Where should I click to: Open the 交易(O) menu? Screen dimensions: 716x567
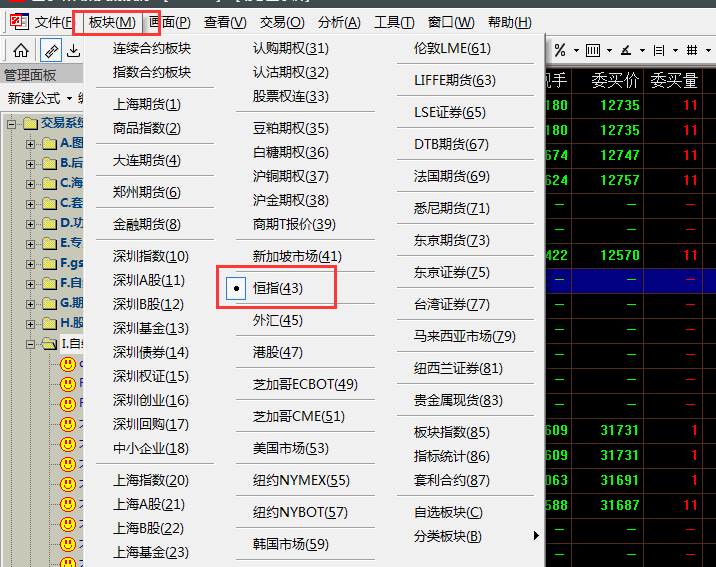tap(282, 22)
